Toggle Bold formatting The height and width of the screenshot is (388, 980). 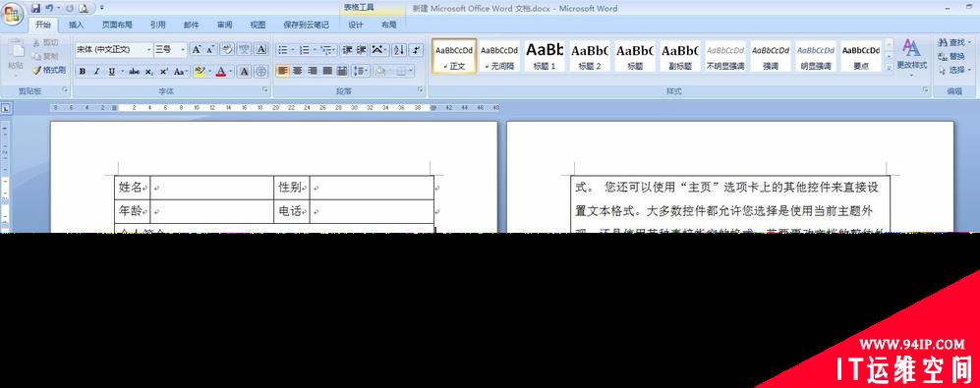click(83, 72)
